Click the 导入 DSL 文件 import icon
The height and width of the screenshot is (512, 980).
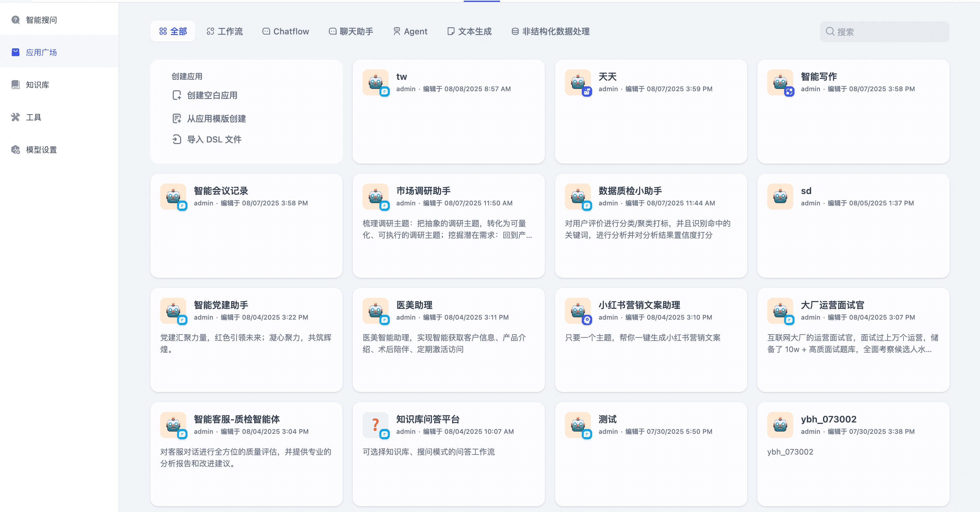coord(176,139)
